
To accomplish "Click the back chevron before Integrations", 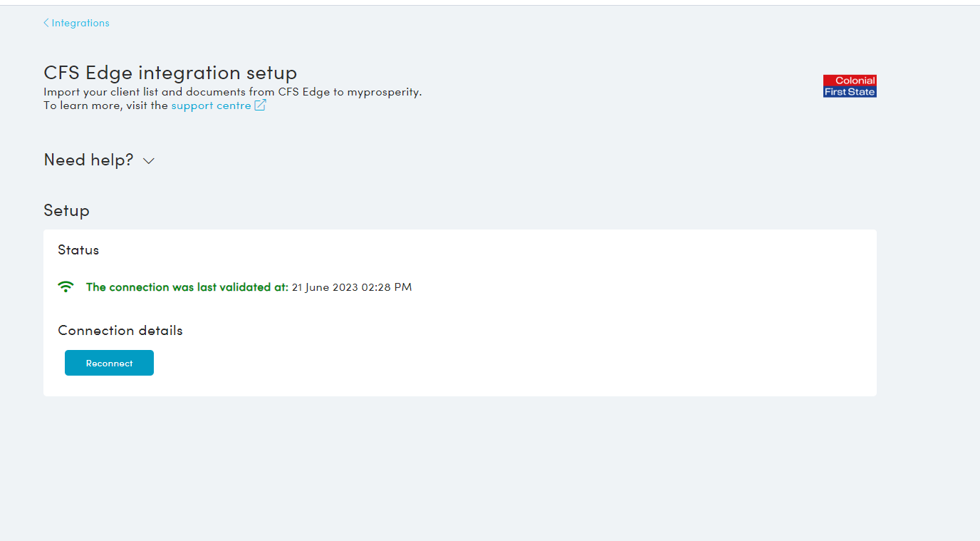I will point(46,23).
